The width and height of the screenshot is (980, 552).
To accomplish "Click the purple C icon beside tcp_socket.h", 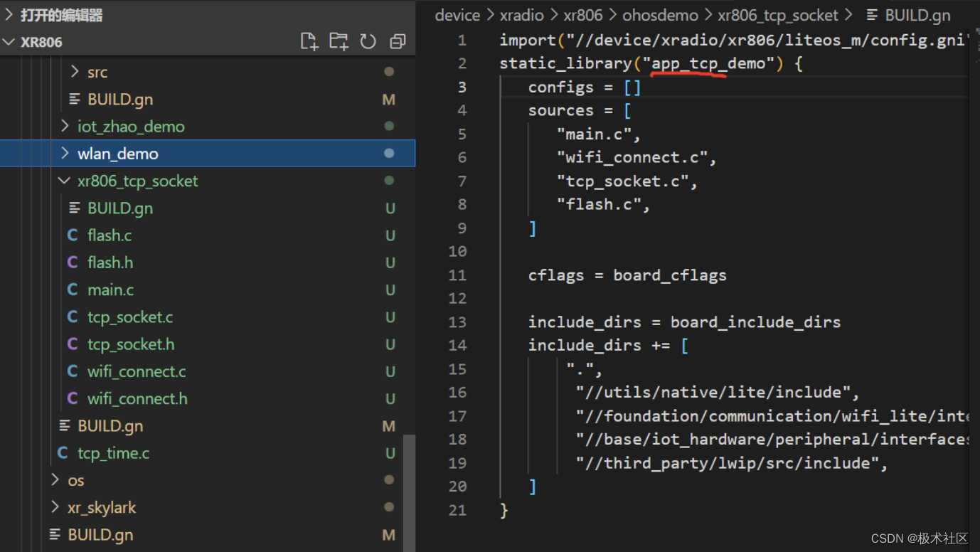I will 72,344.
